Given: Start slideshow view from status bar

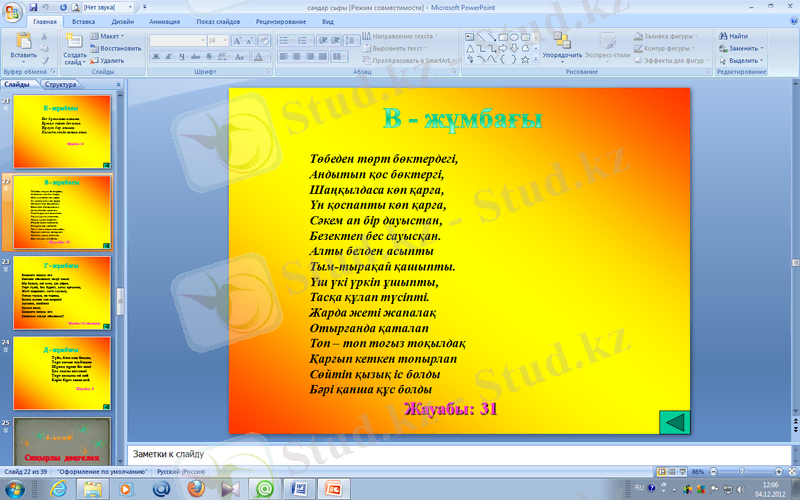Looking at the screenshot, I should point(681,471).
